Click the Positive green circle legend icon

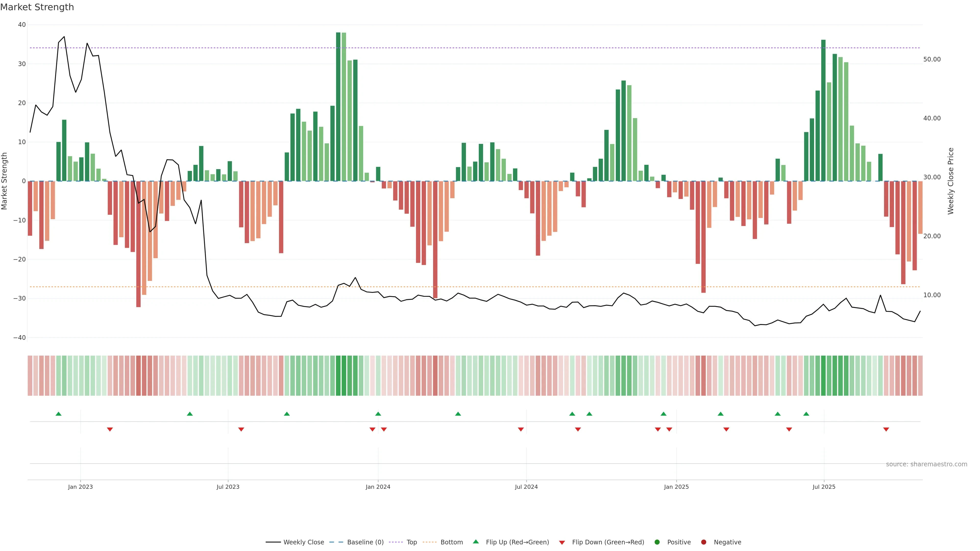click(x=657, y=542)
